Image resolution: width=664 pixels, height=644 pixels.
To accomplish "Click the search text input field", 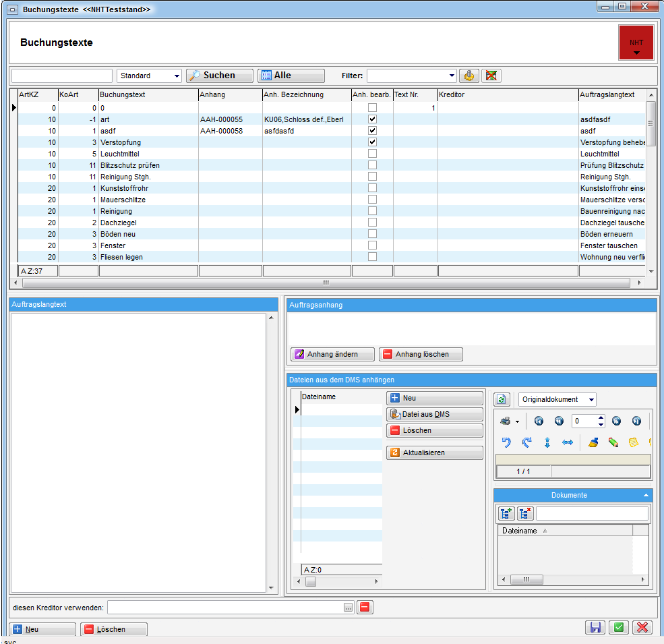I will click(x=62, y=76).
